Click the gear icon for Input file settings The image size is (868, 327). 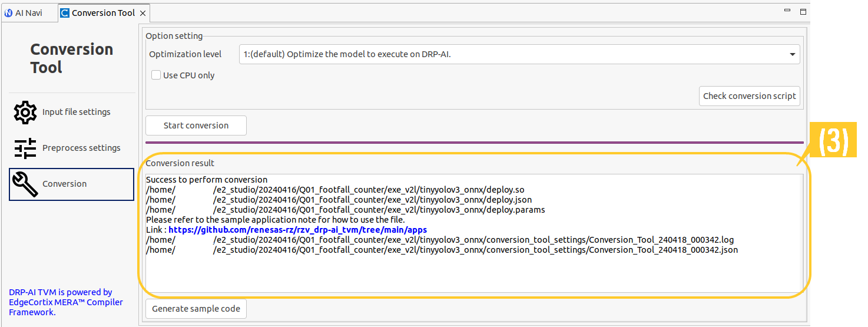click(x=25, y=112)
